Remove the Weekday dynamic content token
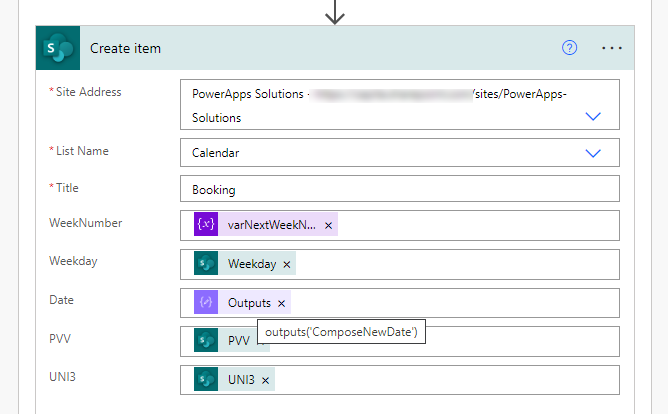 (287, 264)
